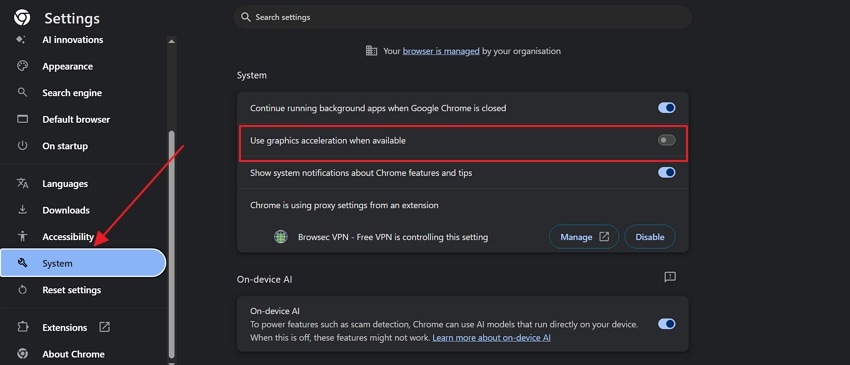850x365 pixels.
Task: Click the Extensions puzzle piece icon
Action: point(22,327)
